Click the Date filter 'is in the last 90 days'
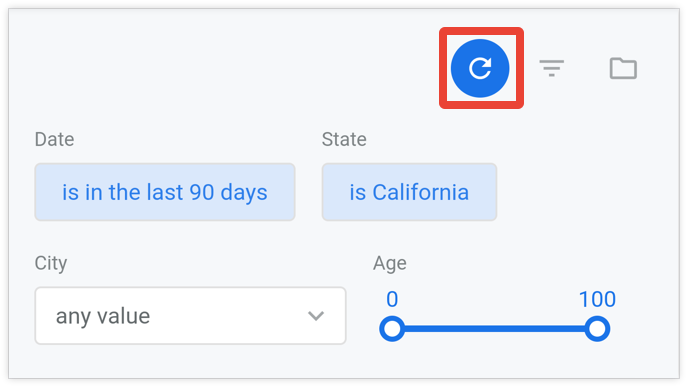The image size is (688, 387). tap(165, 192)
